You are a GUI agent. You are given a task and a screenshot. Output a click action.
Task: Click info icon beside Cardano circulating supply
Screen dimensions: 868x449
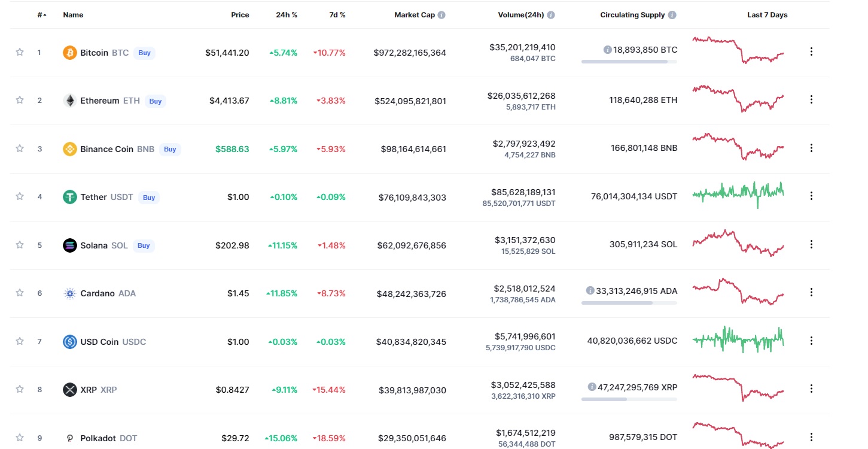pyautogui.click(x=590, y=290)
